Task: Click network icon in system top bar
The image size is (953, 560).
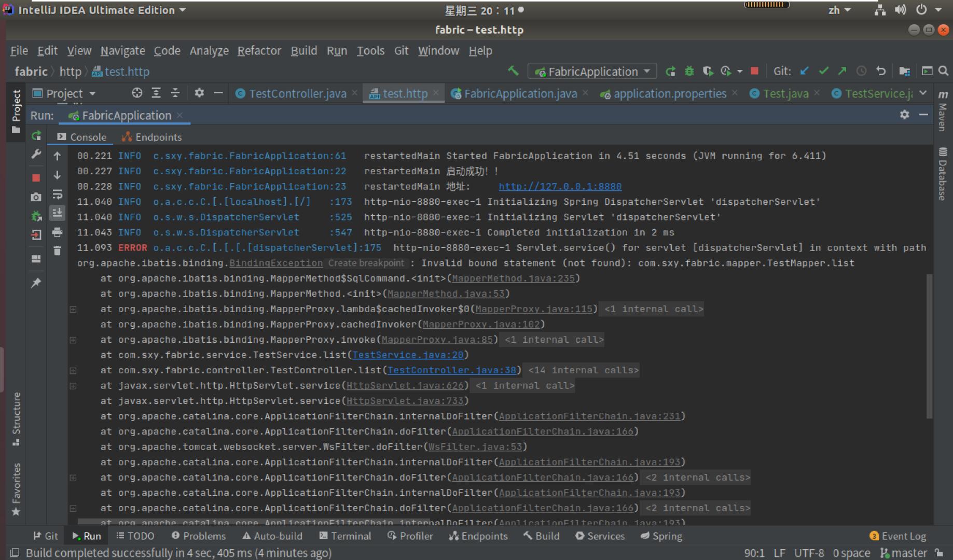Action: (x=880, y=10)
